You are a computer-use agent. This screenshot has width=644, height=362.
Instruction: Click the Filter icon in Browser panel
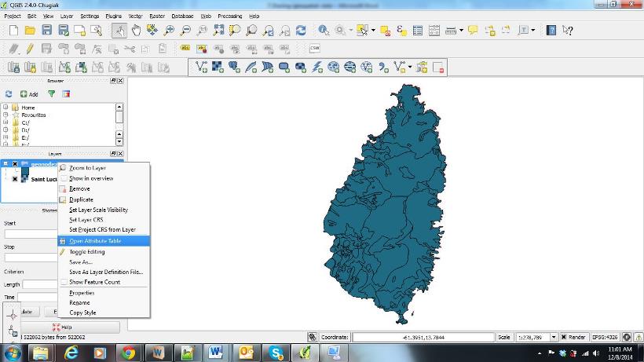coord(52,93)
